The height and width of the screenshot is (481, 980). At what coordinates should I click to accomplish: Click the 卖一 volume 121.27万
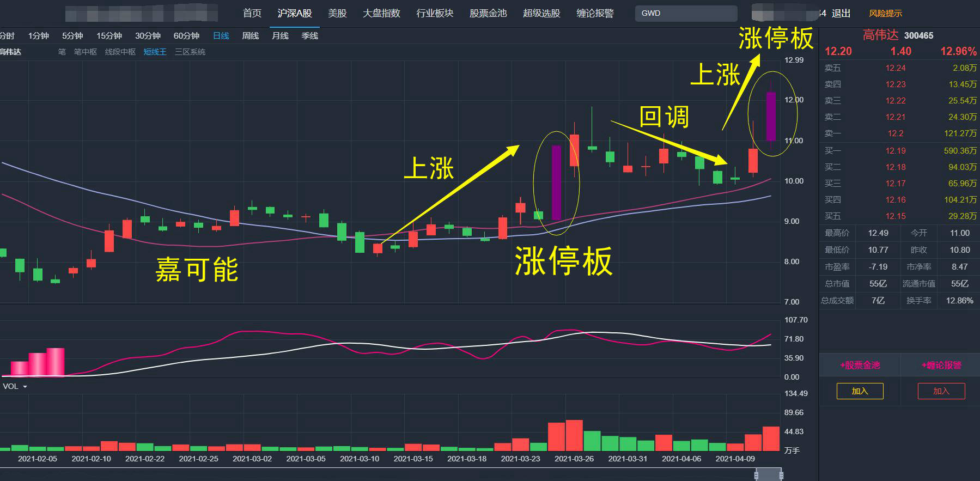(x=960, y=133)
